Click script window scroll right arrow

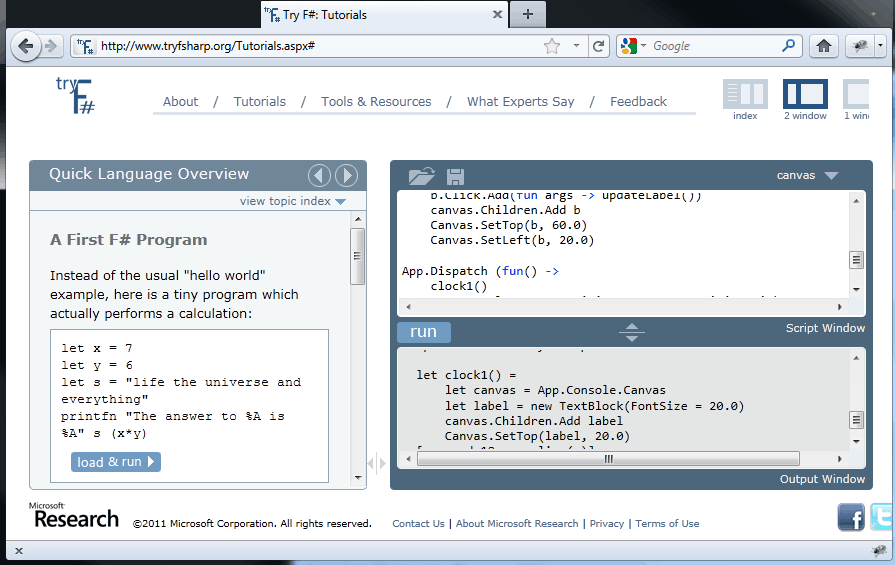pos(840,307)
